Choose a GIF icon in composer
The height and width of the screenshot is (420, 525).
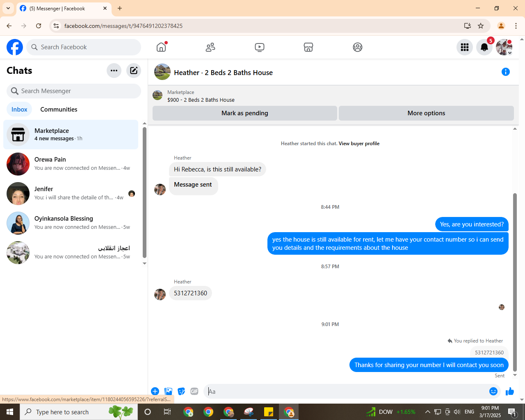pyautogui.click(x=194, y=391)
